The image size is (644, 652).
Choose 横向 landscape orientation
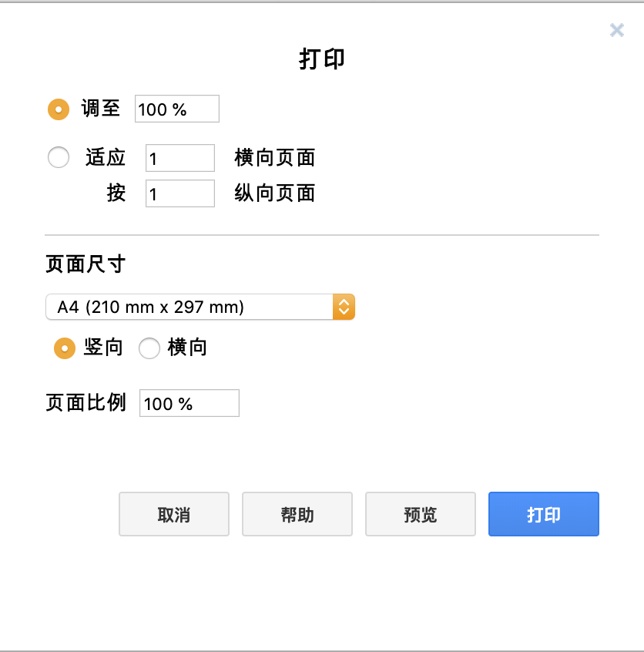tap(149, 348)
